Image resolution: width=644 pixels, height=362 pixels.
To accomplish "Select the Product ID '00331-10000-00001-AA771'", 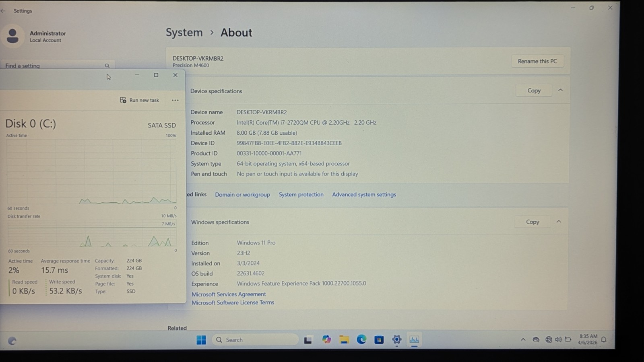I will point(269,153).
